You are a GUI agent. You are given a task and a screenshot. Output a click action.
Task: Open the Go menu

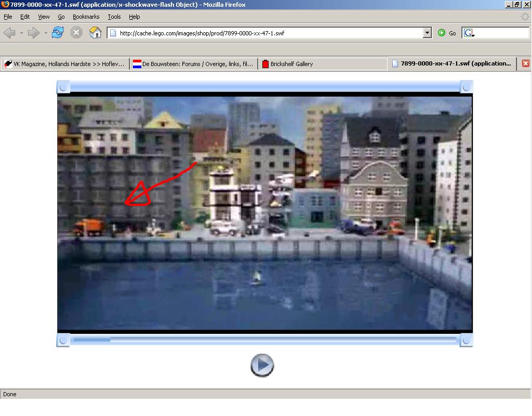tap(61, 17)
